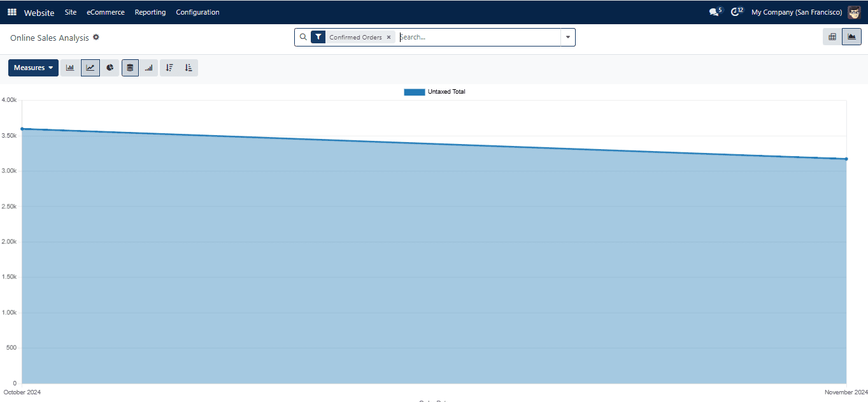Click the 3.50k axis value
Image resolution: width=868 pixels, height=402 pixels.
9,136
